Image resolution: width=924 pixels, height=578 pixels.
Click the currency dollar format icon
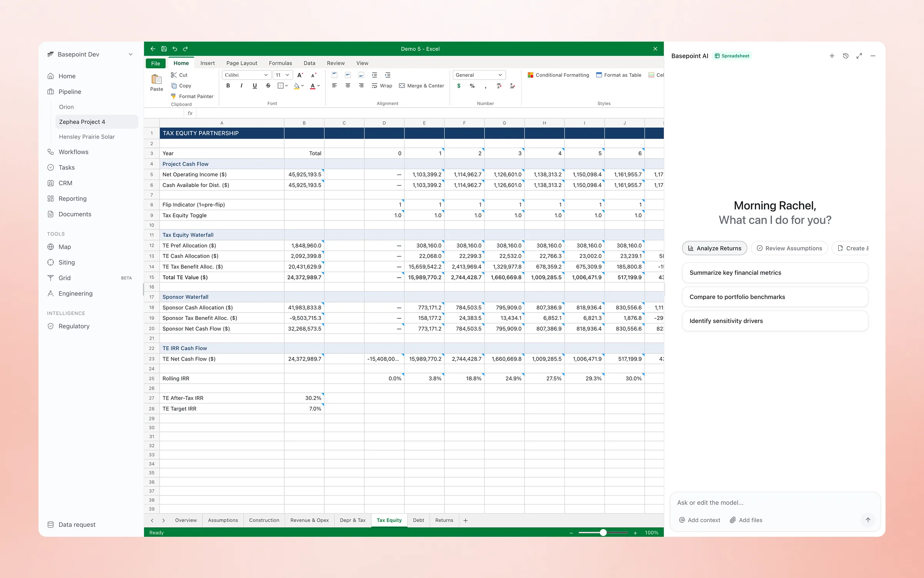(459, 86)
